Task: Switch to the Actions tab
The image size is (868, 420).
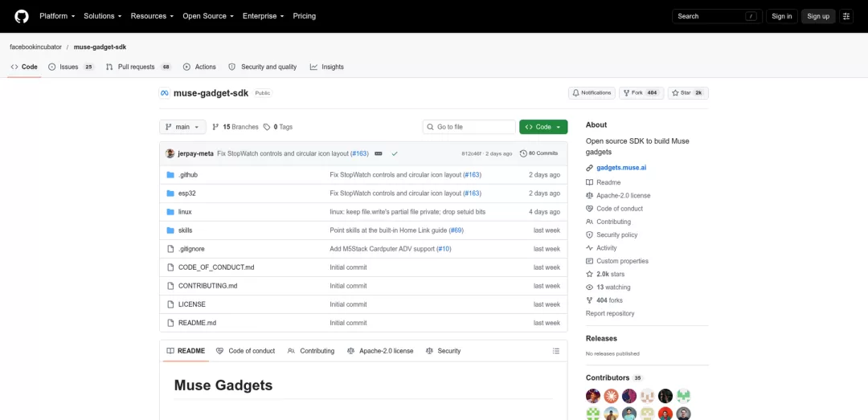Action: pos(200,67)
